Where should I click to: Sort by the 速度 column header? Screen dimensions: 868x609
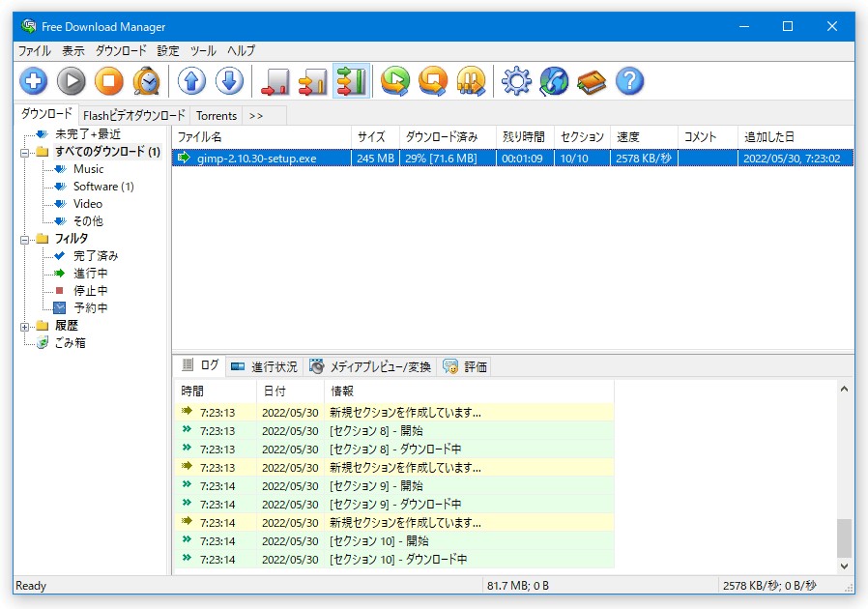[x=644, y=136]
